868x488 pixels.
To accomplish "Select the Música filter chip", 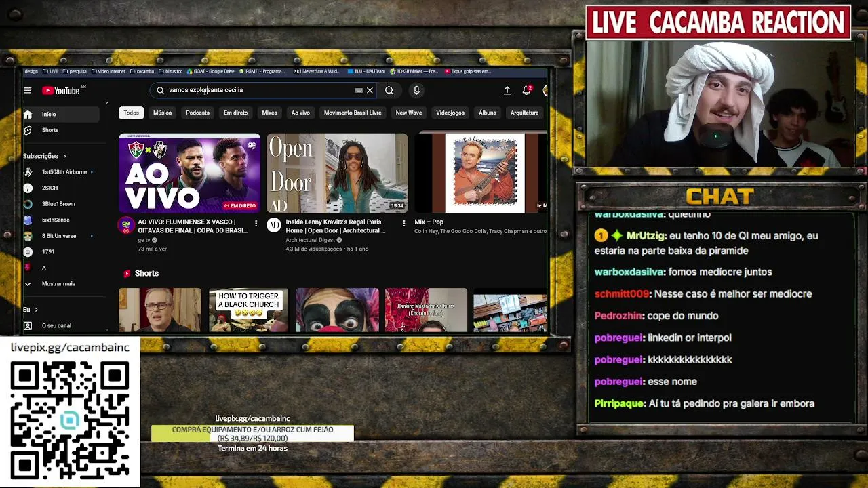I will click(162, 113).
